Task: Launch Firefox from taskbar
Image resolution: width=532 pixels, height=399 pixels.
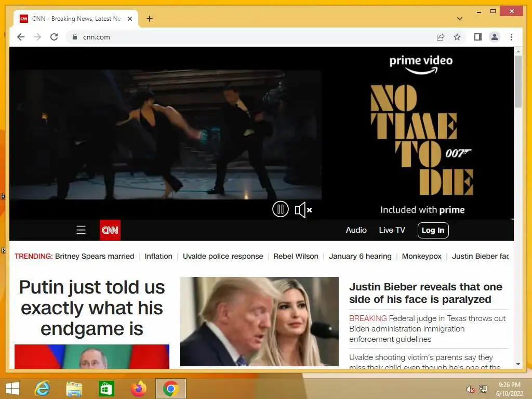Action: tap(138, 389)
